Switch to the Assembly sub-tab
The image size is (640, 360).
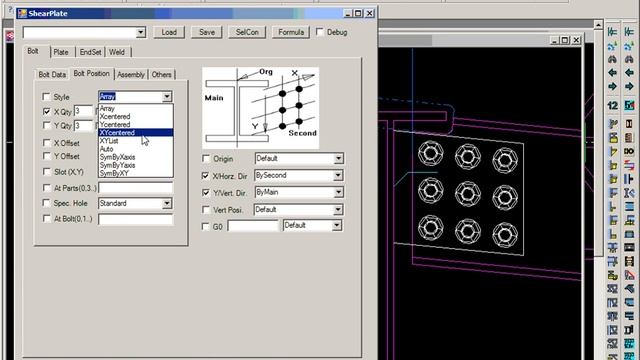click(x=131, y=75)
